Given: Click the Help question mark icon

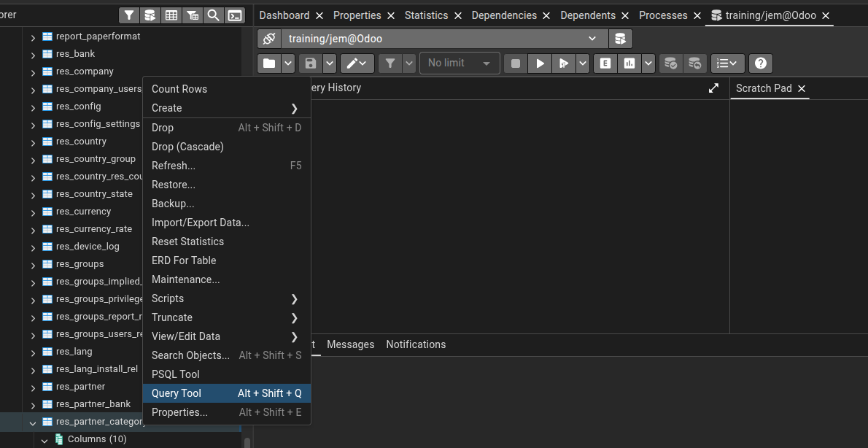Looking at the screenshot, I should click(761, 63).
